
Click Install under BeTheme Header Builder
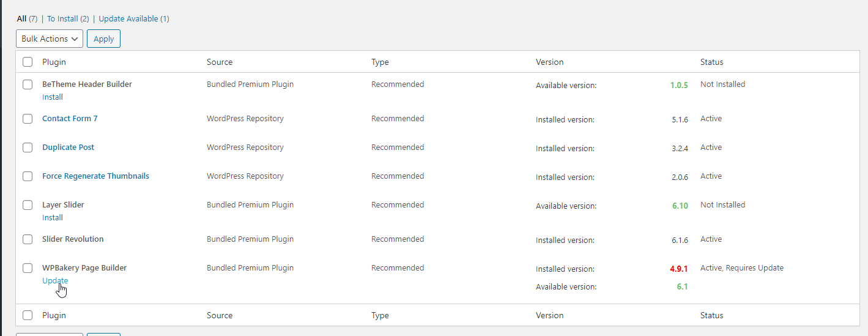click(x=53, y=97)
